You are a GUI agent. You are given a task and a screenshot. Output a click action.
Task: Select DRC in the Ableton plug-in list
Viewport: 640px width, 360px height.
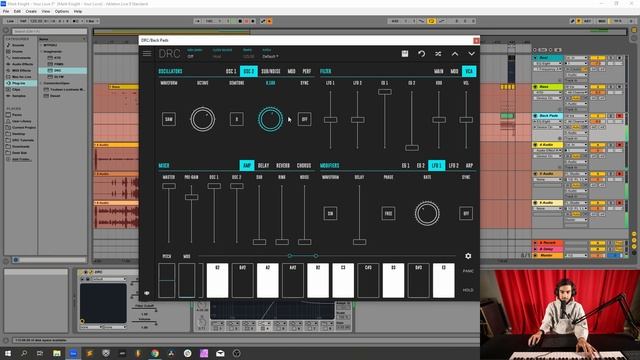click(x=63, y=71)
